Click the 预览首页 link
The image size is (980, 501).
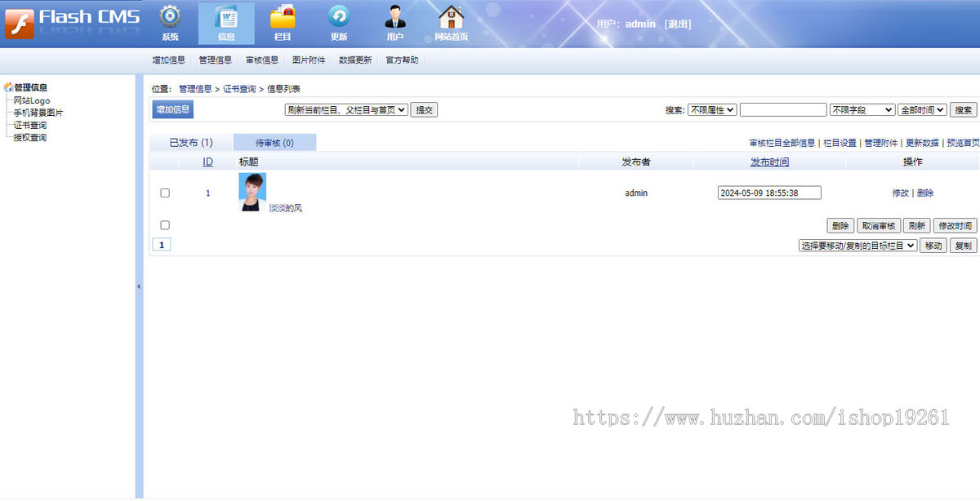[963, 143]
